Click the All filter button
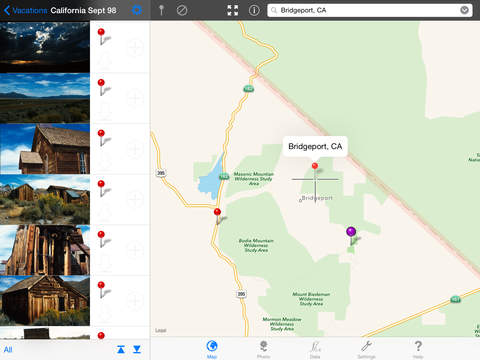The height and width of the screenshot is (360, 480). coord(8,349)
